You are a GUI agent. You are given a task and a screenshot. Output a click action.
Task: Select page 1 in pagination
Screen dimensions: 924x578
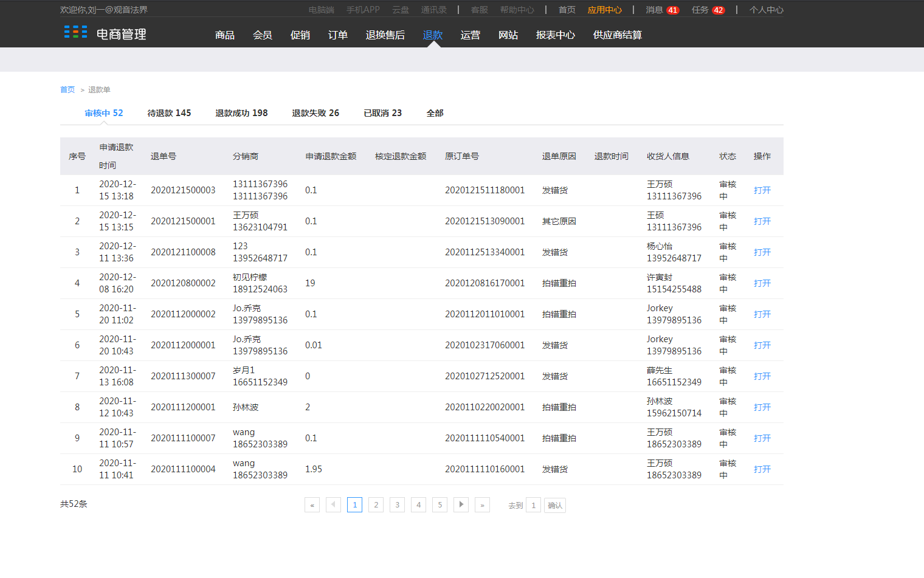[354, 505]
